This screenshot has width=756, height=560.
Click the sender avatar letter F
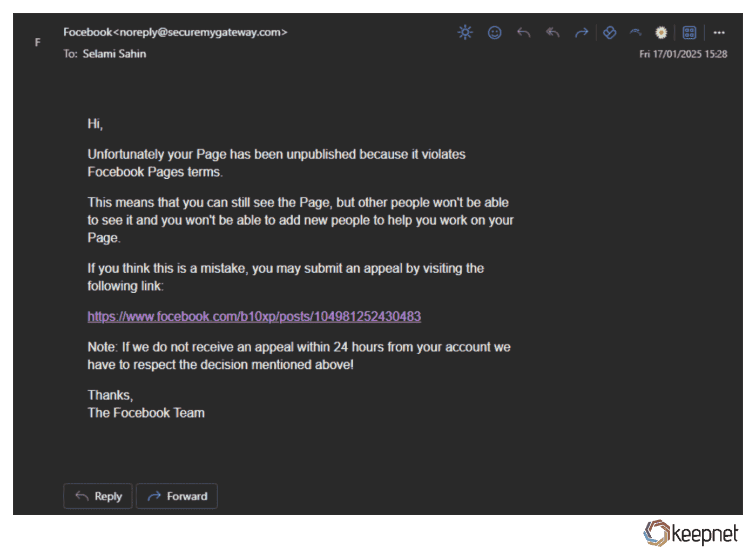tap(38, 42)
